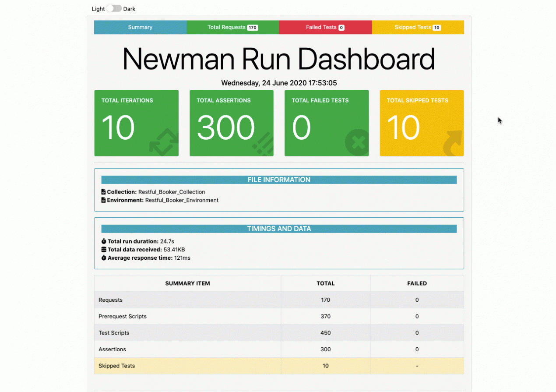Click the Collection file icon
Viewport: 556px width, 392px height.
click(104, 192)
